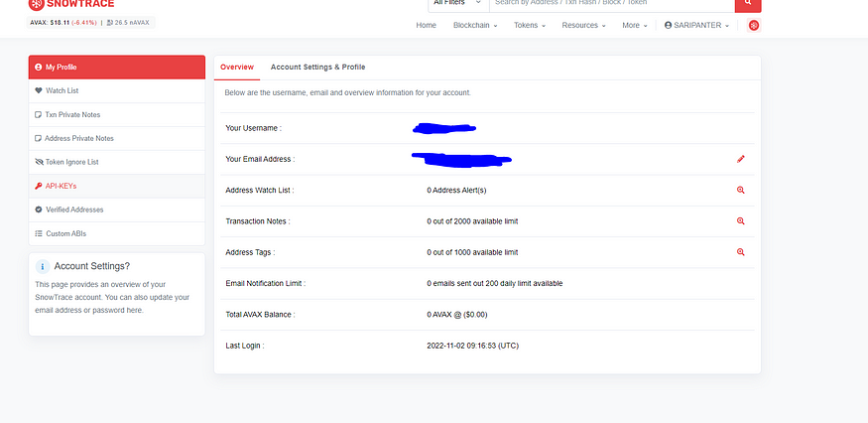Click the check badge Verified Addresses icon
This screenshot has width=868, height=423.
[39, 211]
